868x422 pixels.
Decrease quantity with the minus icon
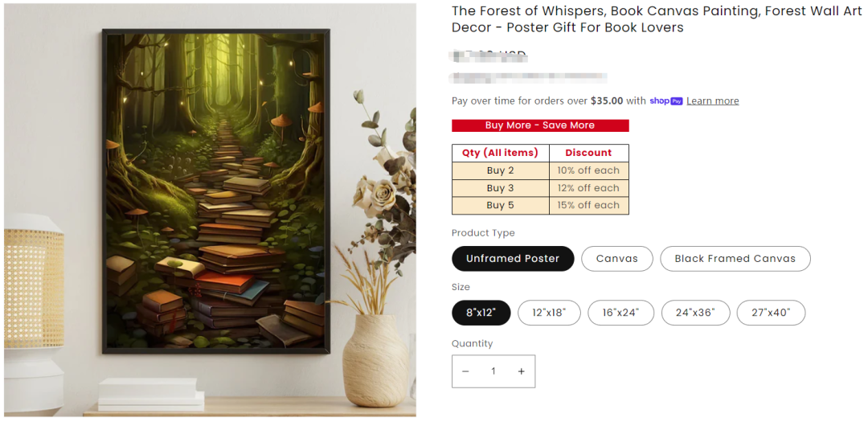(x=465, y=371)
